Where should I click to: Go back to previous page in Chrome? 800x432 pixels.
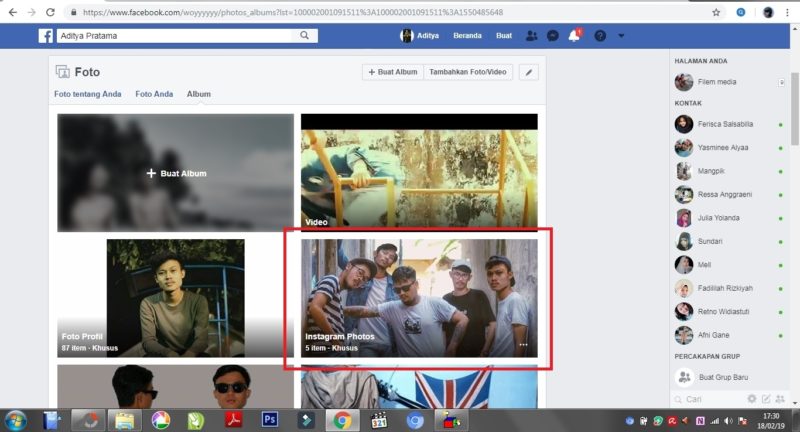[13, 12]
